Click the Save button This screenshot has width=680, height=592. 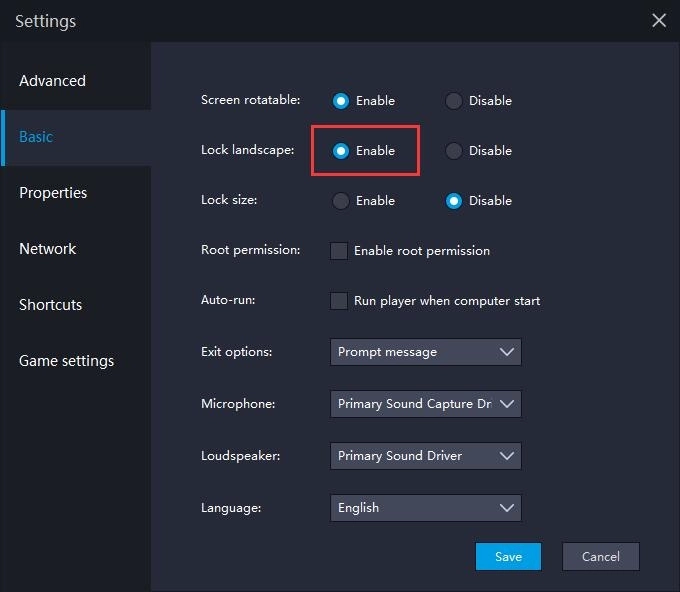click(508, 557)
